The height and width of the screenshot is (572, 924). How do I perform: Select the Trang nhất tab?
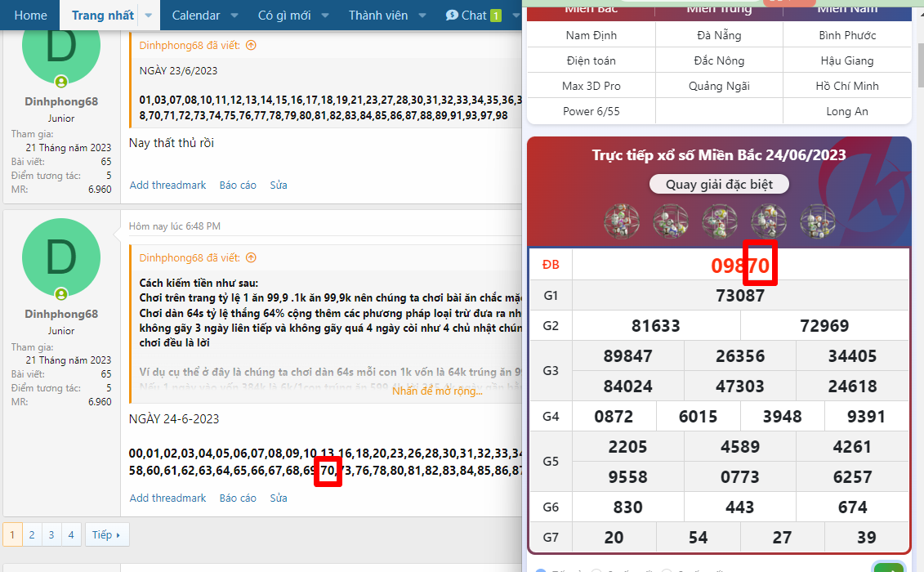(103, 16)
